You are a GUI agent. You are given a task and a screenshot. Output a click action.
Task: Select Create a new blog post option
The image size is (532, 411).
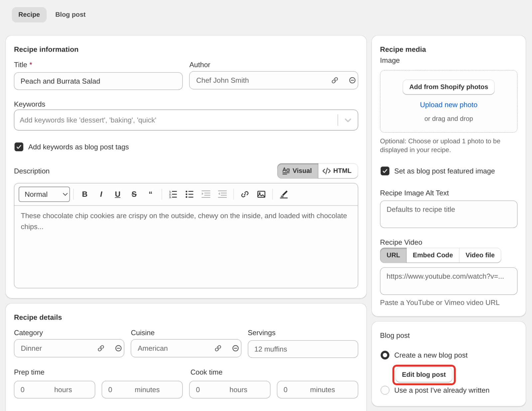(x=385, y=355)
